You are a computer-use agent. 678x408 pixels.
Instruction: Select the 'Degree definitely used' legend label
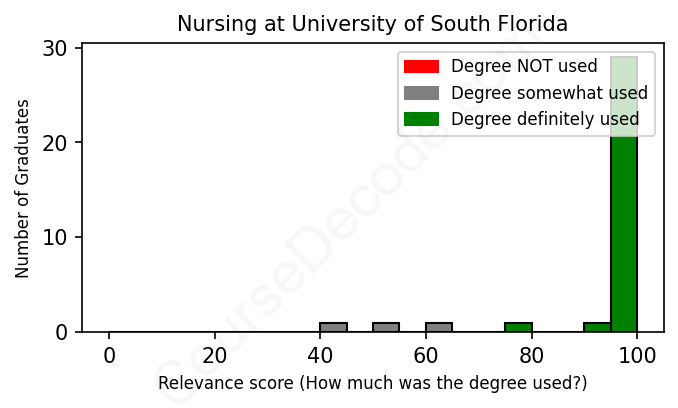click(545, 120)
